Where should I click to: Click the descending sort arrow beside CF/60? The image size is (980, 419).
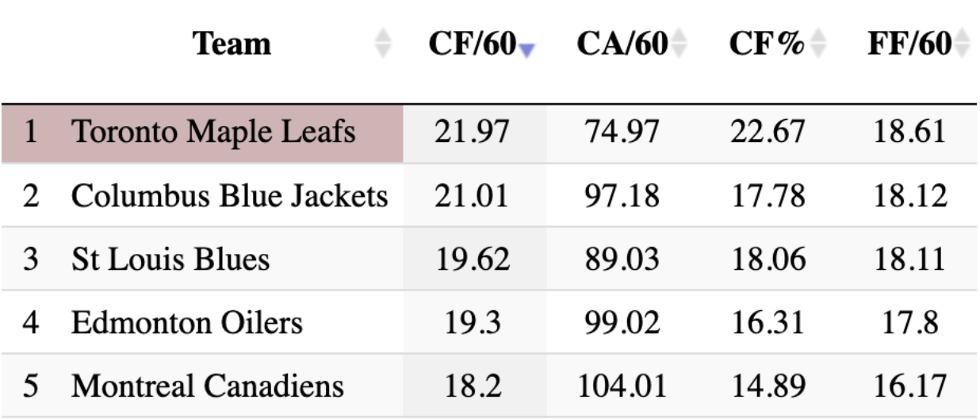tap(527, 49)
